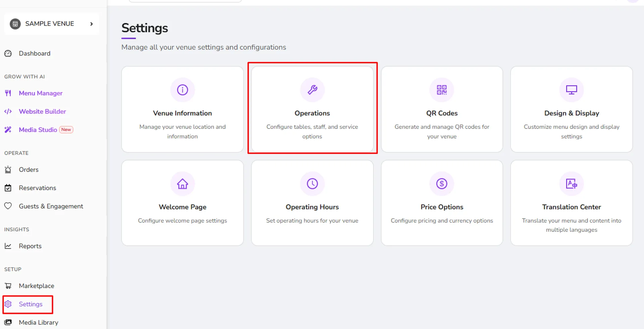644x329 pixels.
Task: Click "Set operating hours for your venue" text
Action: pyautogui.click(x=312, y=221)
